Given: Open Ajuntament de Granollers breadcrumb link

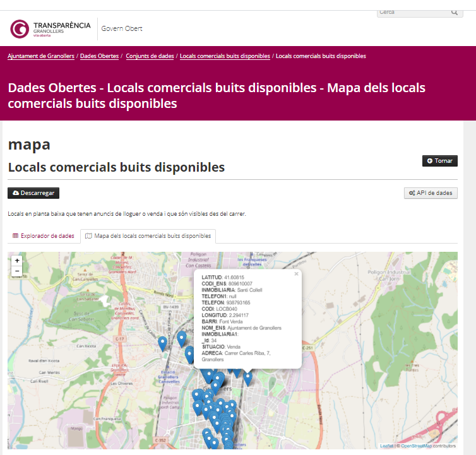Looking at the screenshot, I should pyautogui.click(x=41, y=56).
